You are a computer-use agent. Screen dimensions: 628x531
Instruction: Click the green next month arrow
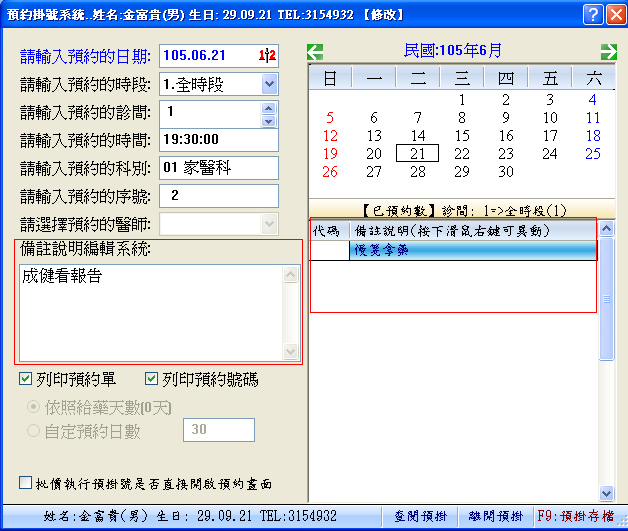pyautogui.click(x=608, y=52)
